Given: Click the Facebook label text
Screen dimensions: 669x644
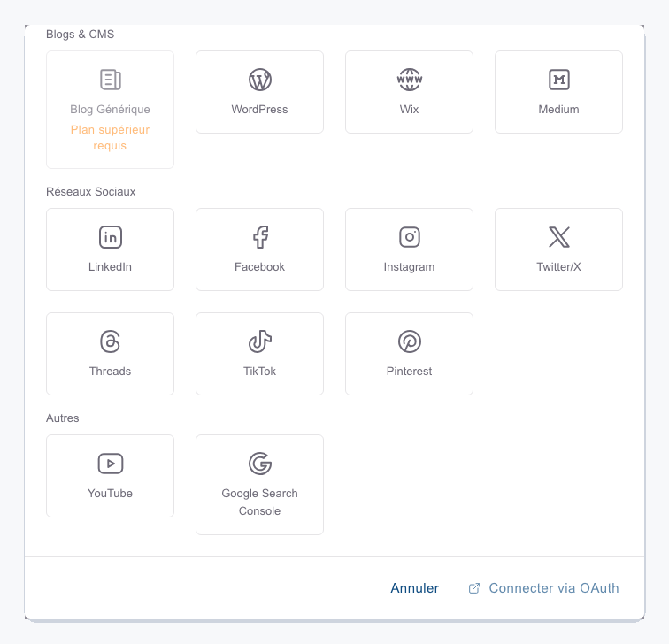Looking at the screenshot, I should pyautogui.click(x=259, y=267).
